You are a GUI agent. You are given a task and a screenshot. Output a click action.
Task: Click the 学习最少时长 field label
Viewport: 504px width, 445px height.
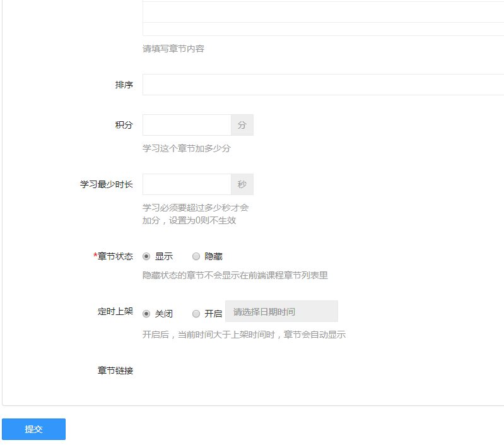tap(107, 184)
